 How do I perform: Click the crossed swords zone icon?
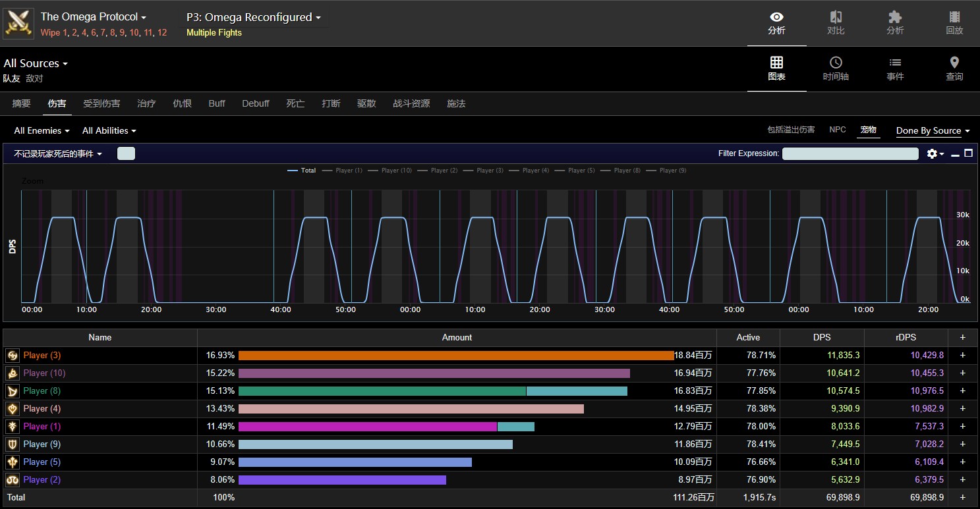coord(18,22)
